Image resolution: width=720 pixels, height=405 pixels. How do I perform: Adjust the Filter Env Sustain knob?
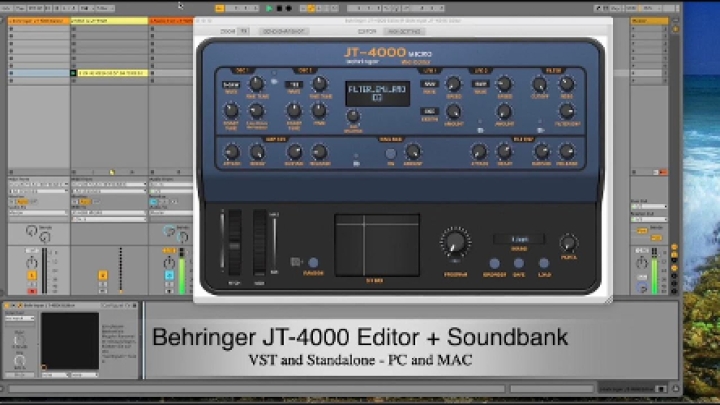coord(541,152)
